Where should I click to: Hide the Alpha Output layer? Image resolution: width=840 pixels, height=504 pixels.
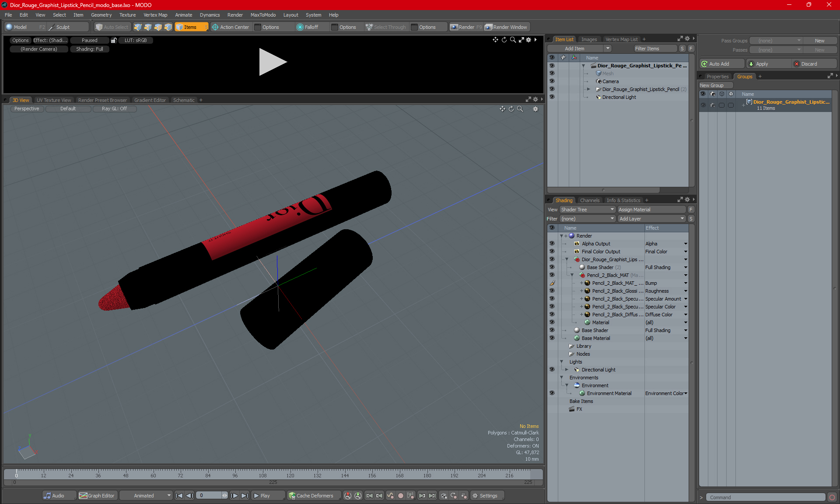pyautogui.click(x=552, y=244)
